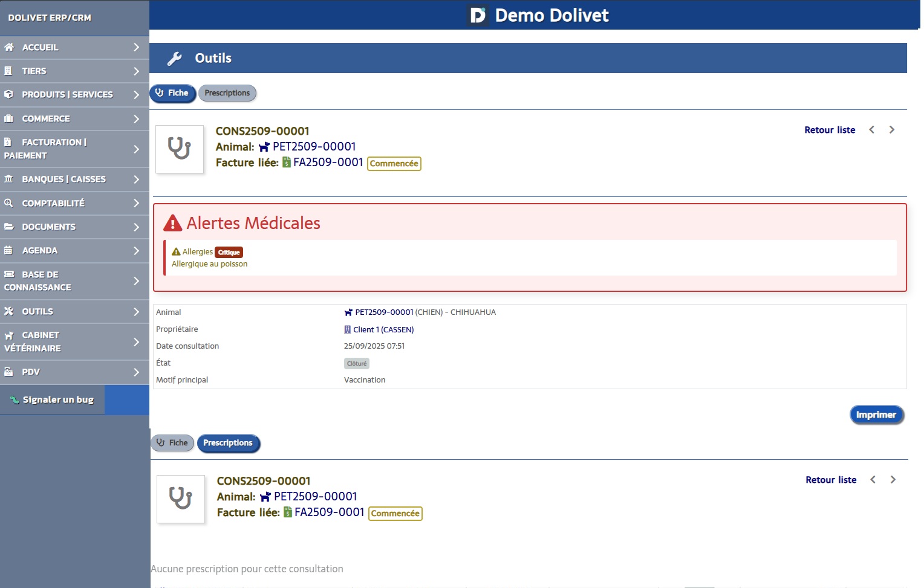924x588 pixels.
Task: Click the folder icon beside Documents
Action: (x=8, y=227)
